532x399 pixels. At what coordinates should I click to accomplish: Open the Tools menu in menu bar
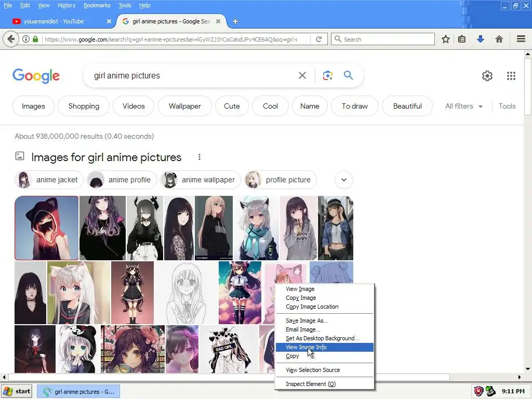coord(125,5)
